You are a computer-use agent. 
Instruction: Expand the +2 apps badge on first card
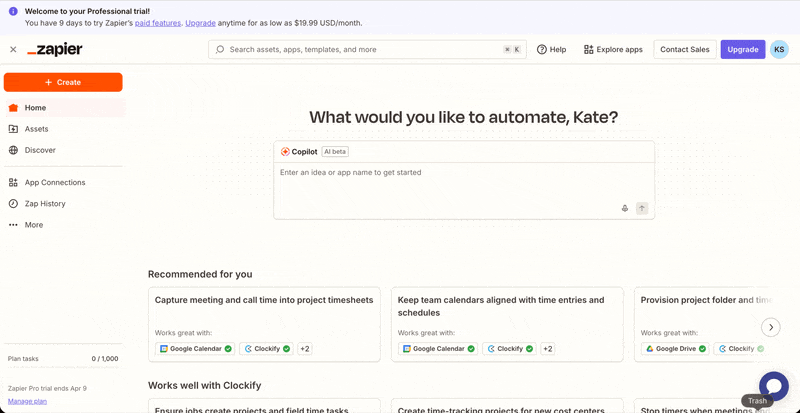[x=304, y=349]
